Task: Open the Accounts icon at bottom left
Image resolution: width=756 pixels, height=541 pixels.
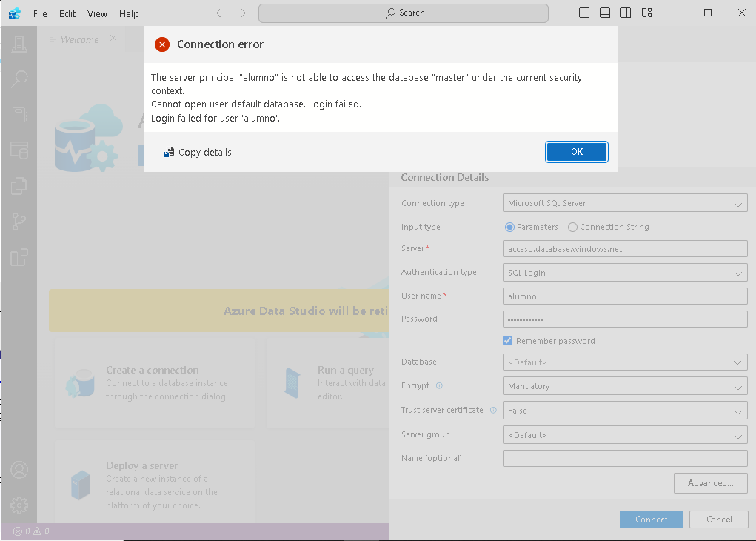Action: pyautogui.click(x=19, y=470)
